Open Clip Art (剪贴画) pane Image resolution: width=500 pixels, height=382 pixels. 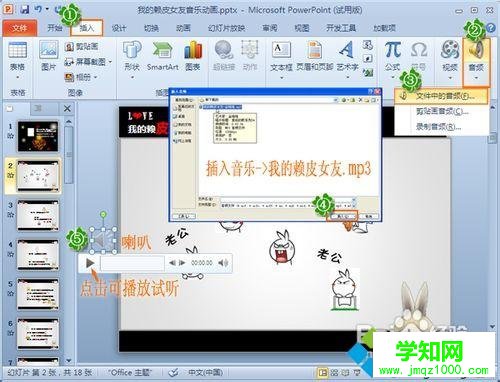[81, 46]
